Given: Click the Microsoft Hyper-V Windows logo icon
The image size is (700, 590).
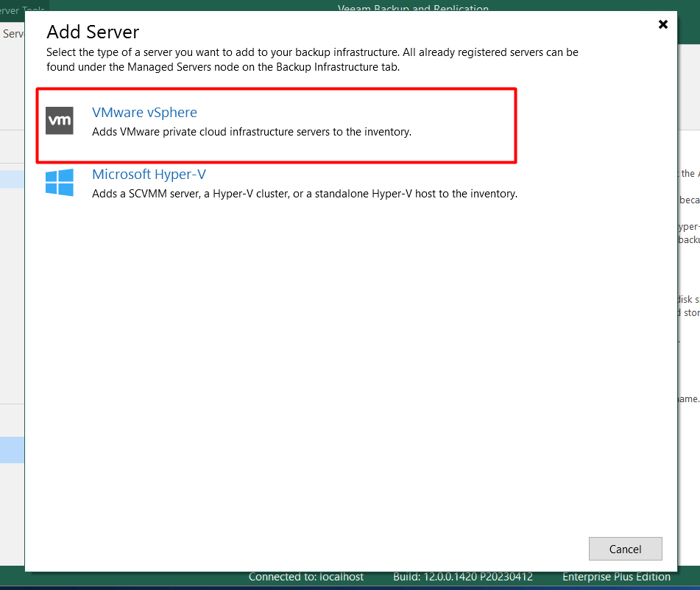Looking at the screenshot, I should (x=60, y=182).
